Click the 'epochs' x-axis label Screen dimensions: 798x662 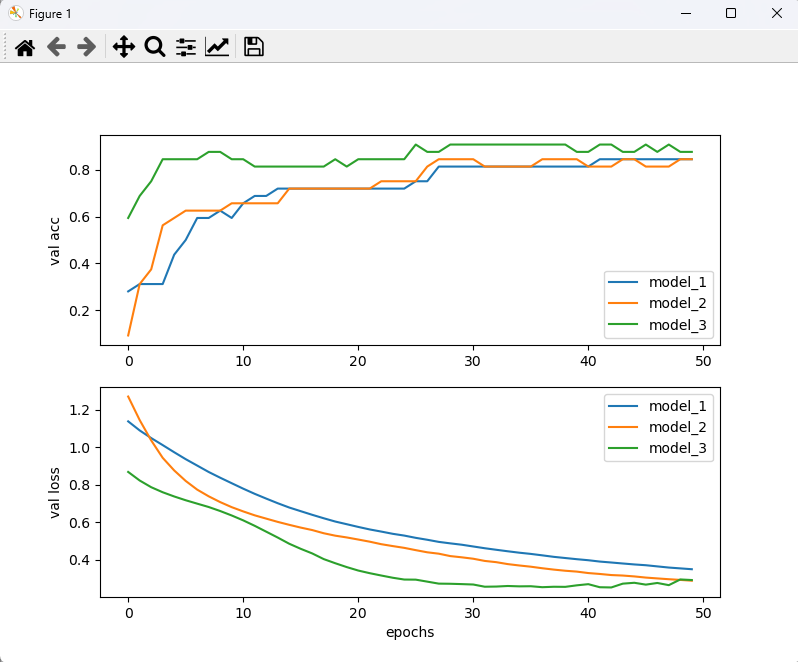tap(410, 632)
